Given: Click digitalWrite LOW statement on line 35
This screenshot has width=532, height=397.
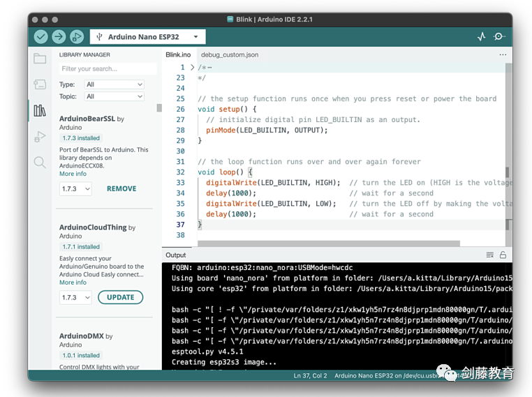Looking at the screenshot, I should 271,204.
